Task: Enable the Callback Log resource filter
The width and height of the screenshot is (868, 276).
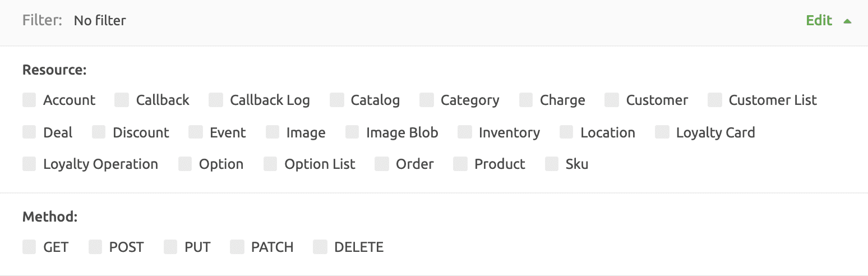Action: tap(216, 100)
